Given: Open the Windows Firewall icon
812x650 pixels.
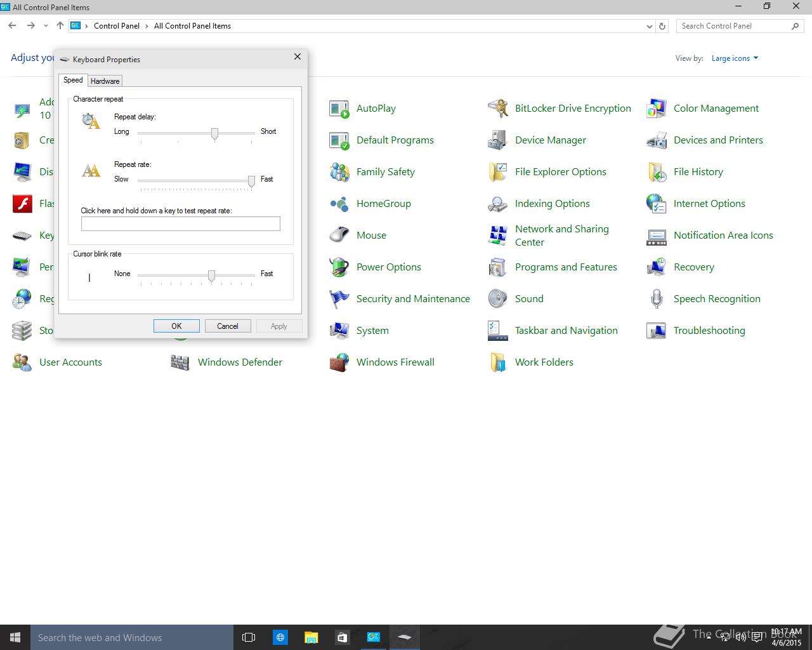Looking at the screenshot, I should (339, 362).
